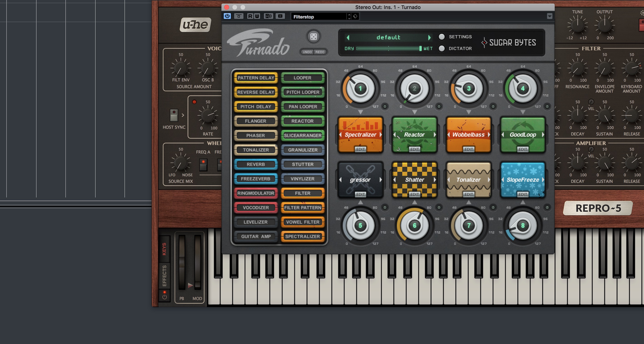Screen dimensions: 644x344
Task: Click previous effect arrow on SlopeFreeze slot
Action: pos(503,180)
